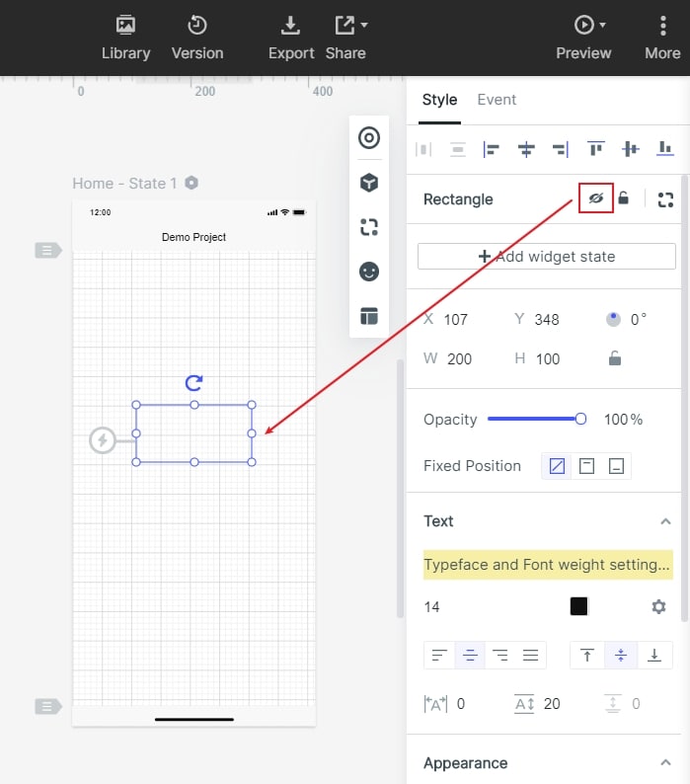Align widgets to top edge
690x784 pixels.
(x=595, y=149)
